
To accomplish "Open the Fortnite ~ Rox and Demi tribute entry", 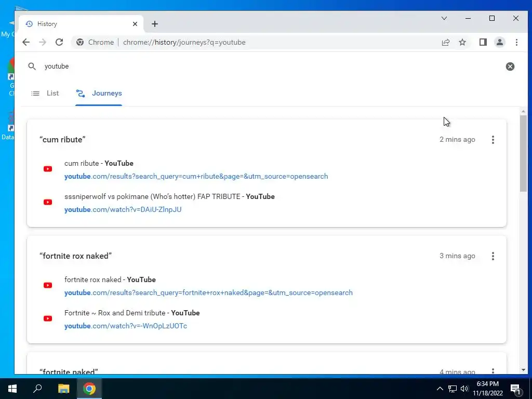I will tap(132, 313).
